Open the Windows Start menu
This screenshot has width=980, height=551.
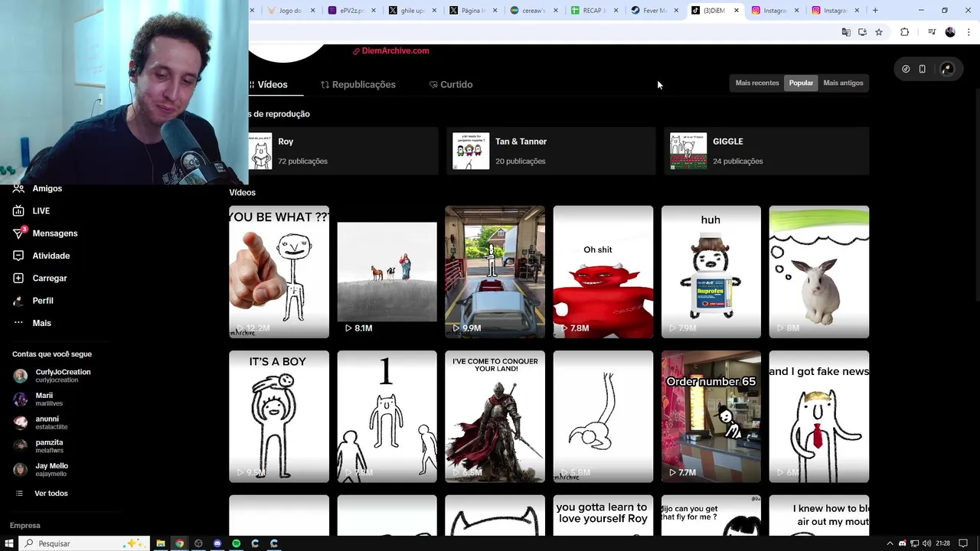[x=8, y=543]
